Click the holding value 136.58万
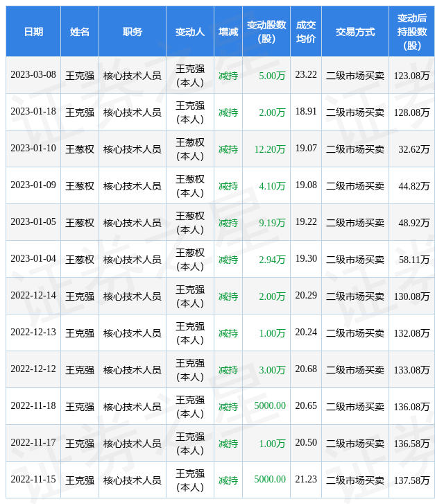 point(411,444)
